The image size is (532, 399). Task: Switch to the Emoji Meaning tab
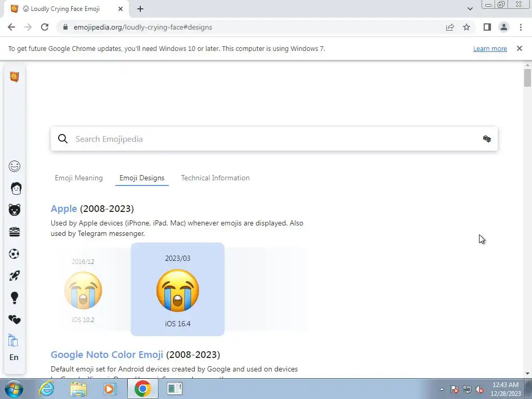click(79, 178)
